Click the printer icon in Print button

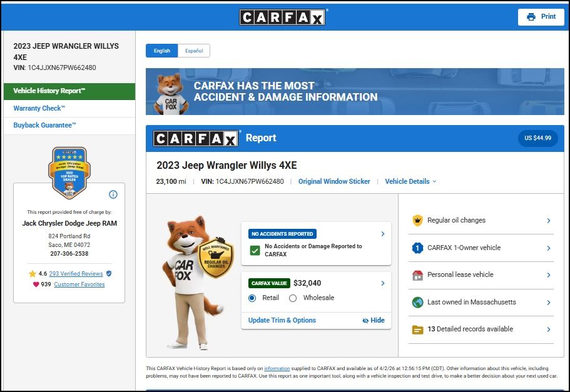click(x=531, y=17)
